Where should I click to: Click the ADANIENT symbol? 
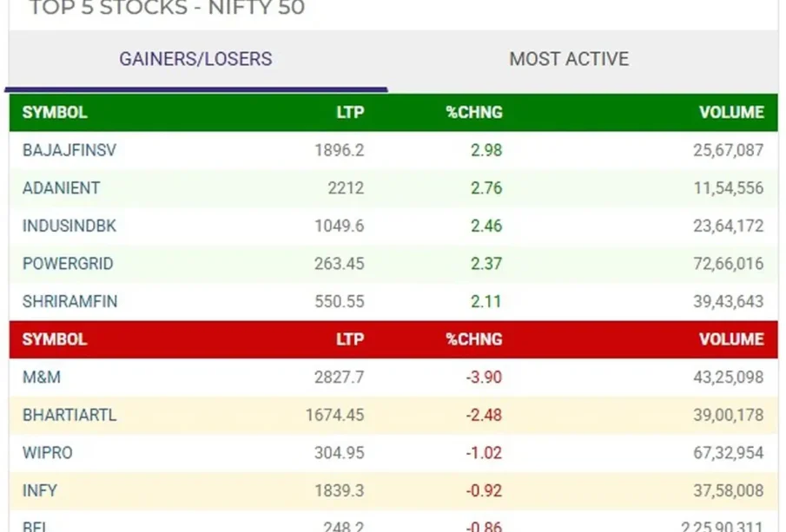pyautogui.click(x=61, y=187)
